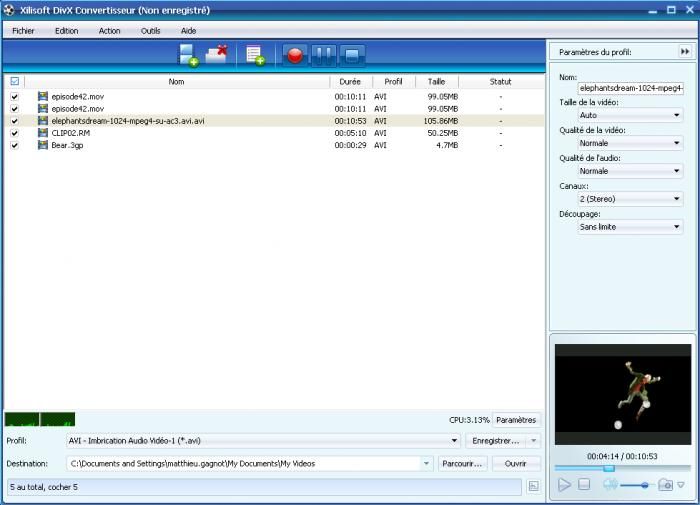Image resolution: width=700 pixels, height=505 pixels.
Task: Open the Profil dropdown list
Action: pos(263,441)
